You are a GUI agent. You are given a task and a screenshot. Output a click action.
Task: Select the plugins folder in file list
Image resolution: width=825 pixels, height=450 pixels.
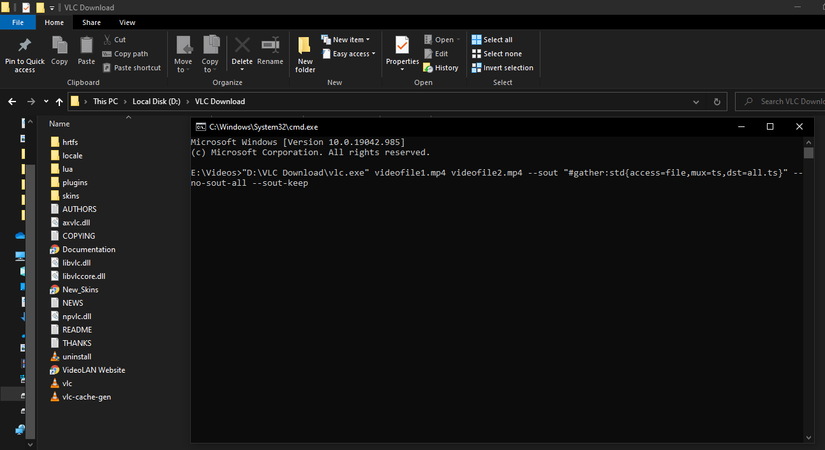[75, 183]
